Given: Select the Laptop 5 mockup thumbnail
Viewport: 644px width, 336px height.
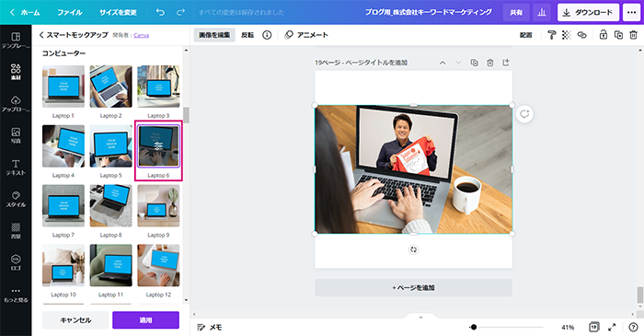Looking at the screenshot, I should [111, 146].
